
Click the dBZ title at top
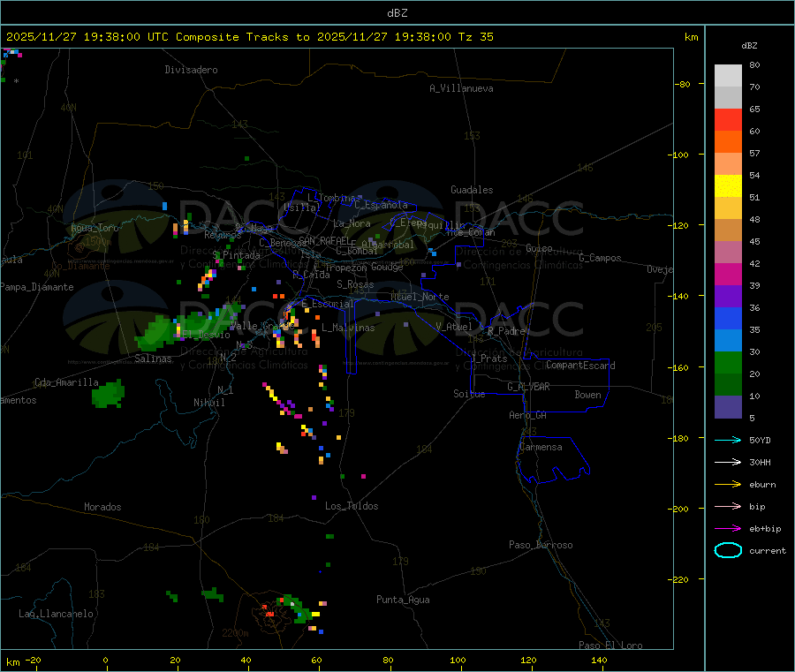[x=397, y=13]
